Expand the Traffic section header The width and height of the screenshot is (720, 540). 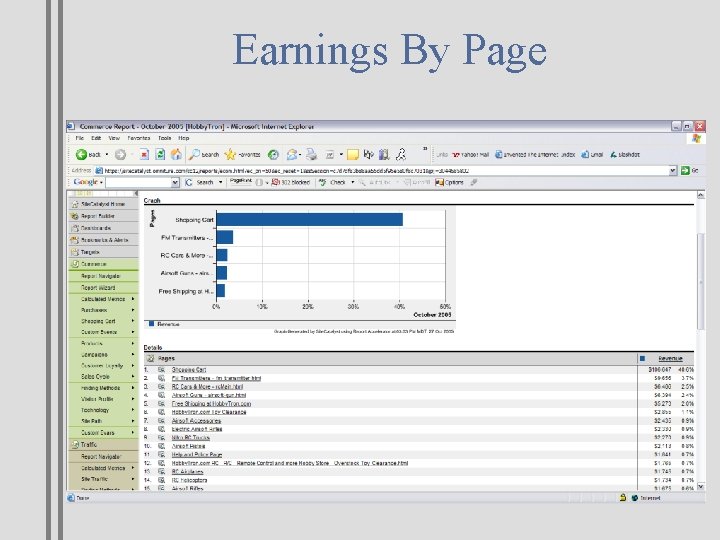pos(103,444)
